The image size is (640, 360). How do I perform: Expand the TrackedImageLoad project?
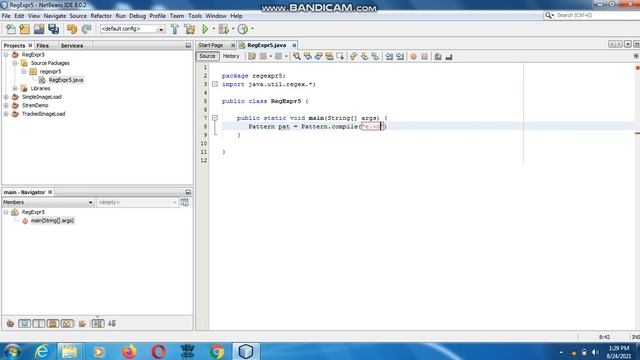pos(6,114)
